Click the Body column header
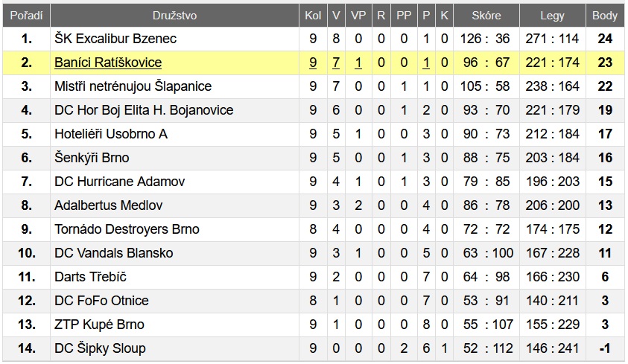 [x=605, y=15]
